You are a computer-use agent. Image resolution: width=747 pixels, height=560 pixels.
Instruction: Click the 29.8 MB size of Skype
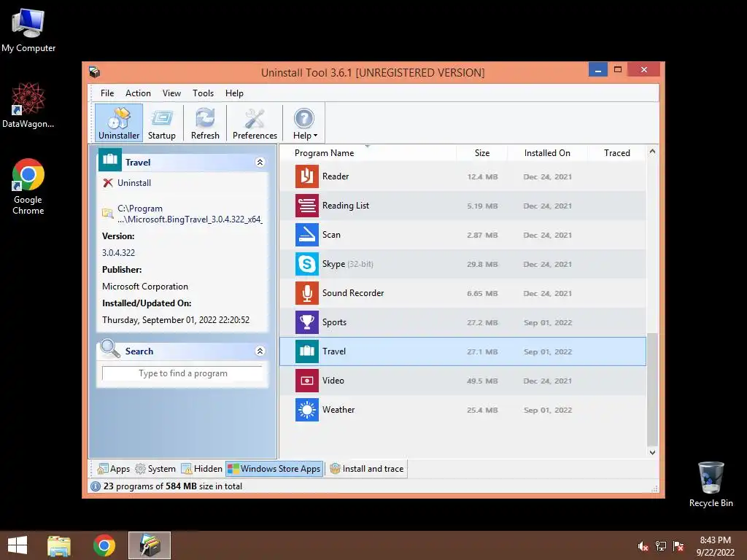click(x=482, y=264)
